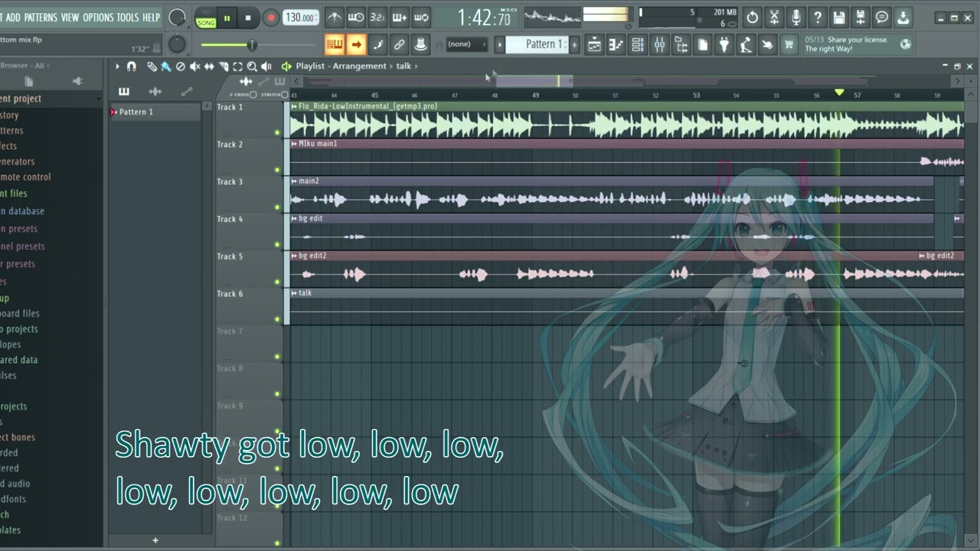Viewport: 980px width, 551px height.
Task: Stop playback with the stop button
Action: click(247, 18)
